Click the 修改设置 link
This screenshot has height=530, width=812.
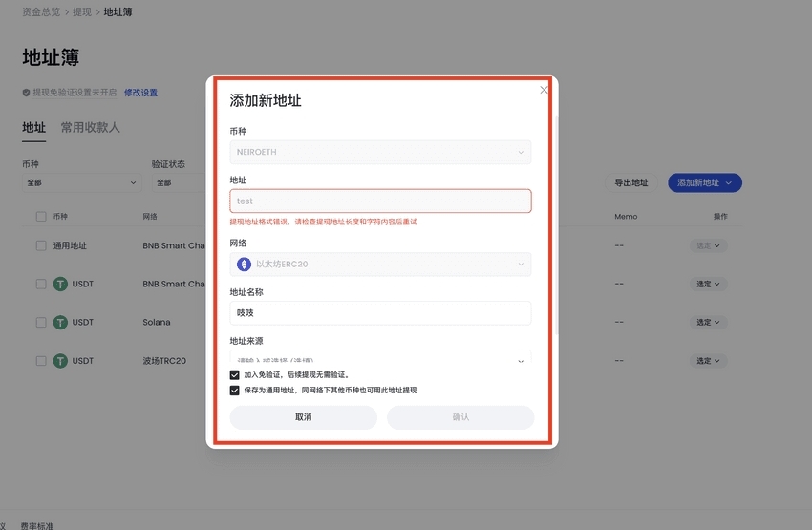(140, 93)
